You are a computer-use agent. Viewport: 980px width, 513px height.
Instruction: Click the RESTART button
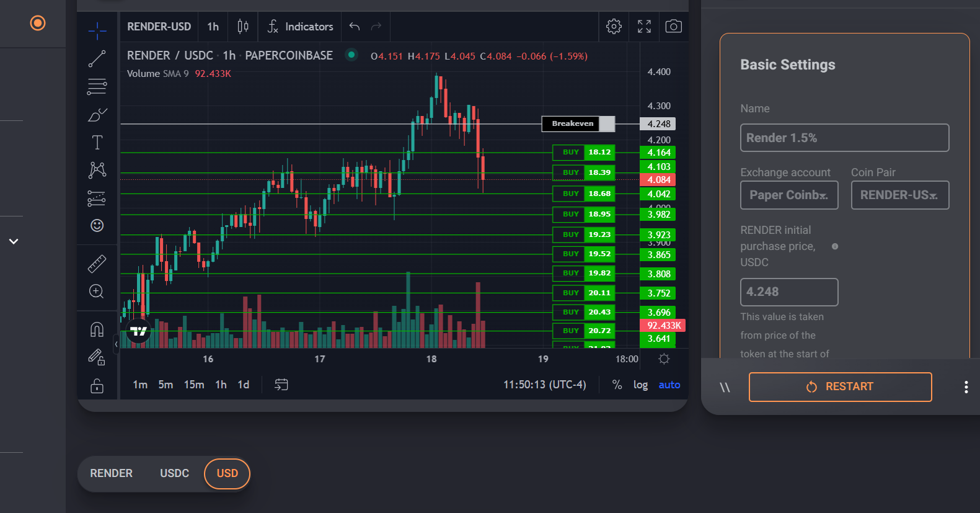tap(841, 386)
